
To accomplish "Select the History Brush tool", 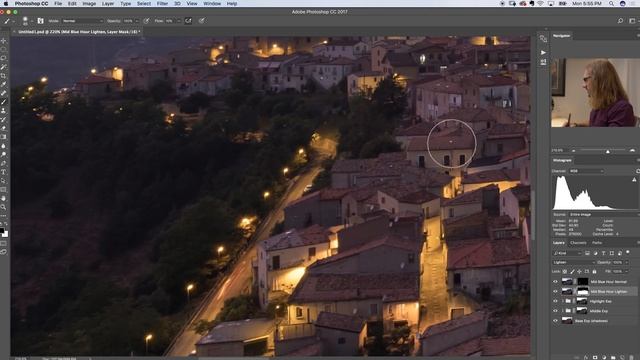I will 4,119.
